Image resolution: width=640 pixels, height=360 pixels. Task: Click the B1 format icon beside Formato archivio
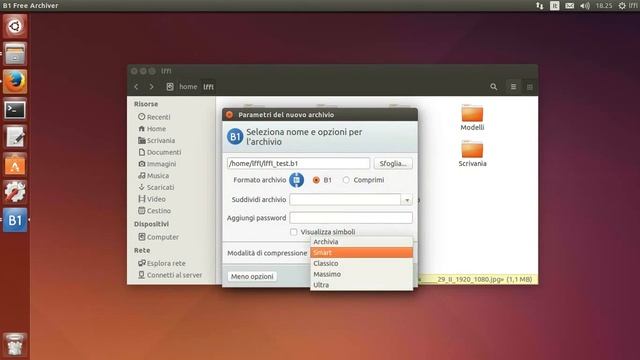(296, 180)
